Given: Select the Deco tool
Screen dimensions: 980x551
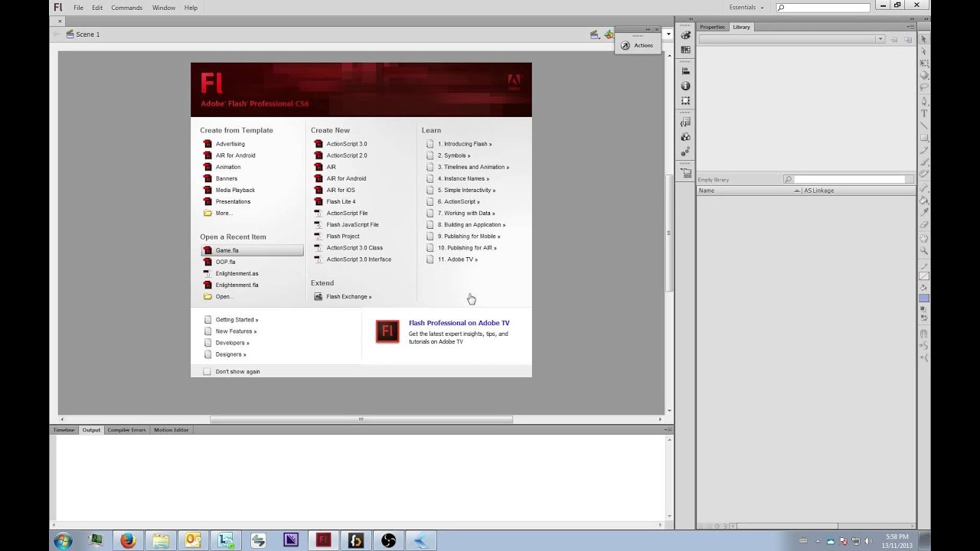Looking at the screenshot, I should pyautogui.click(x=924, y=174).
